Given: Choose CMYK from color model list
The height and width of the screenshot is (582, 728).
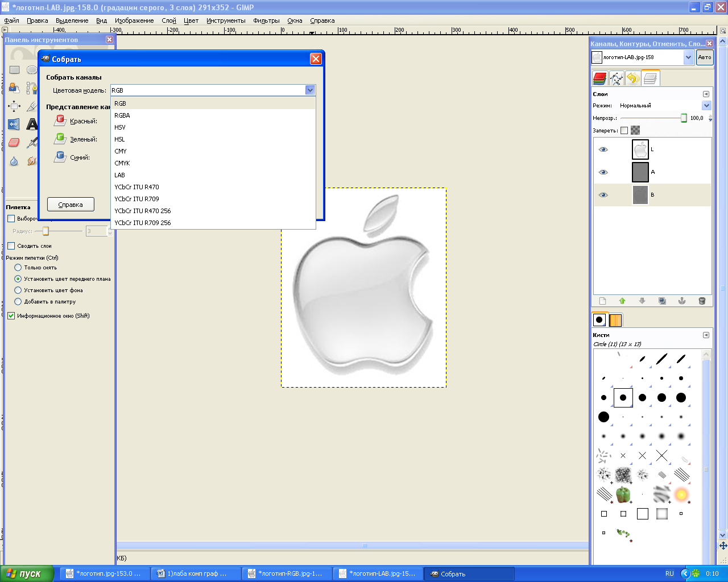Looking at the screenshot, I should tap(213, 163).
